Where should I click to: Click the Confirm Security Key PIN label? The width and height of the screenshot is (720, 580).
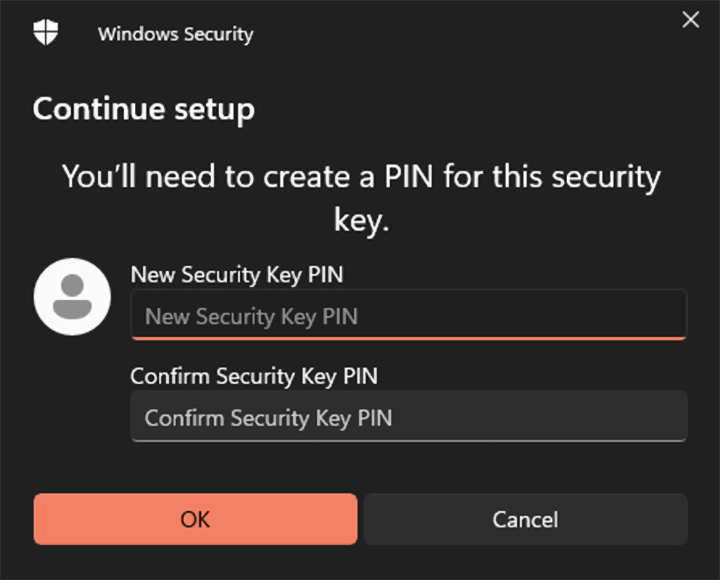[254, 376]
